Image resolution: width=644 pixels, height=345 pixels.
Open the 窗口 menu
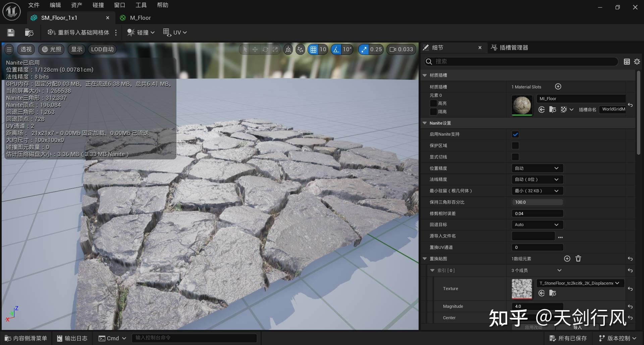pos(119,5)
